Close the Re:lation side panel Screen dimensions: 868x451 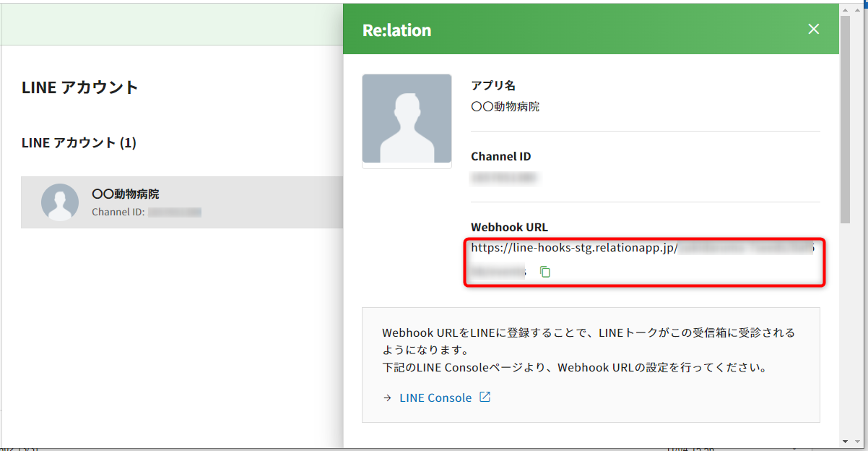(814, 29)
